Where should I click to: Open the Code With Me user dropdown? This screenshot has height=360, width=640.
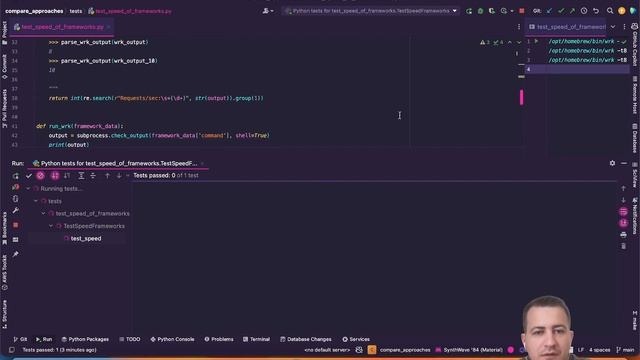point(268,11)
